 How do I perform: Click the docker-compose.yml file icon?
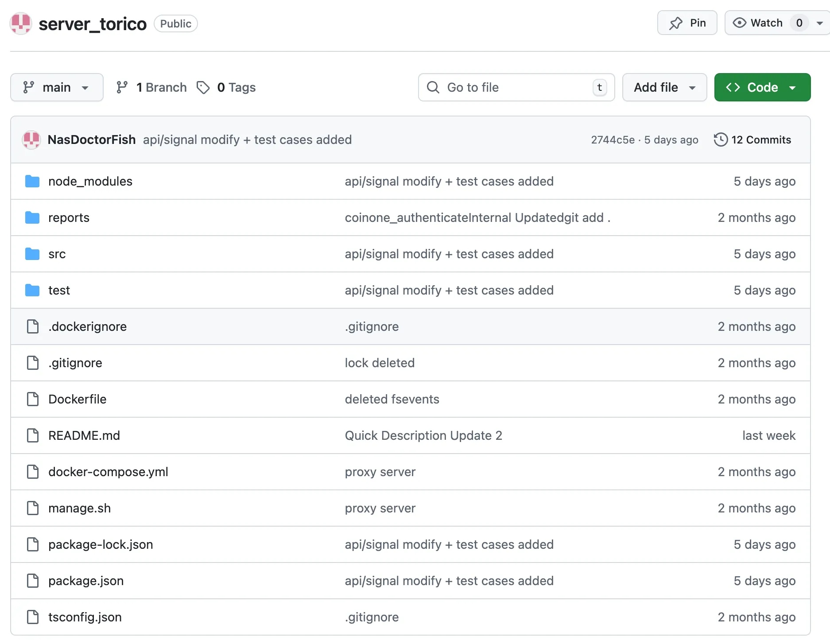pos(33,472)
